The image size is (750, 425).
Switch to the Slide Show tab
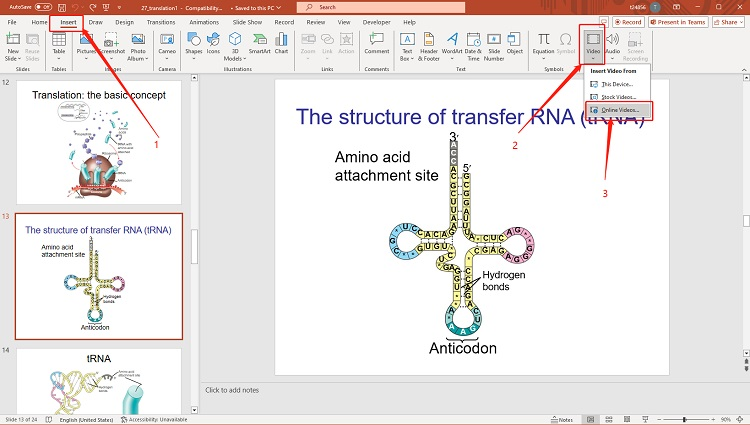(x=247, y=22)
